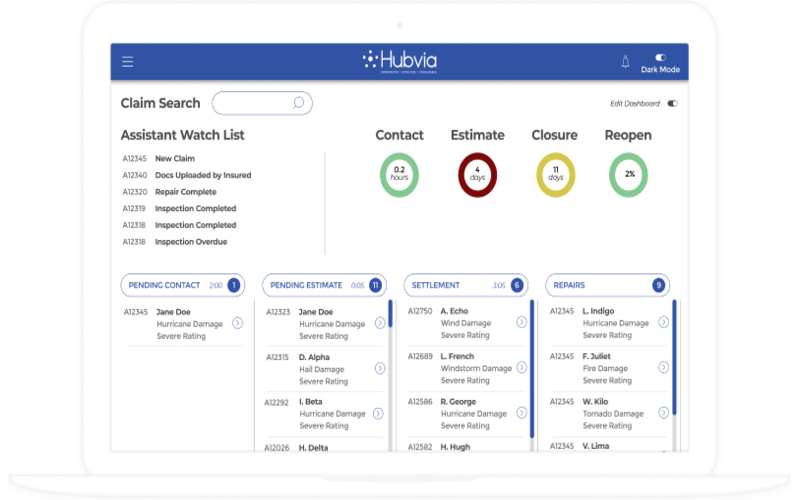Expand A. Echo wind damage claim arrow

coord(522,322)
